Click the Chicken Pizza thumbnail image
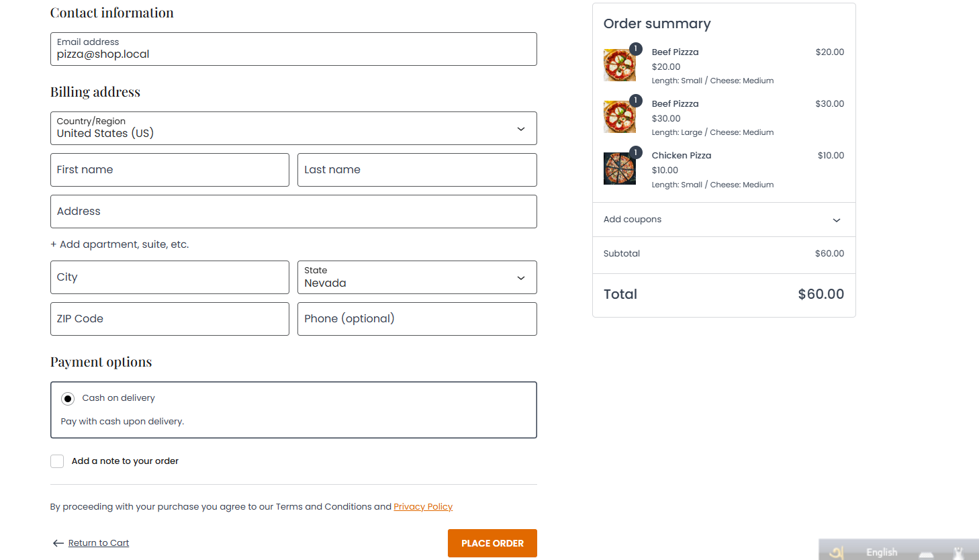 click(x=619, y=169)
